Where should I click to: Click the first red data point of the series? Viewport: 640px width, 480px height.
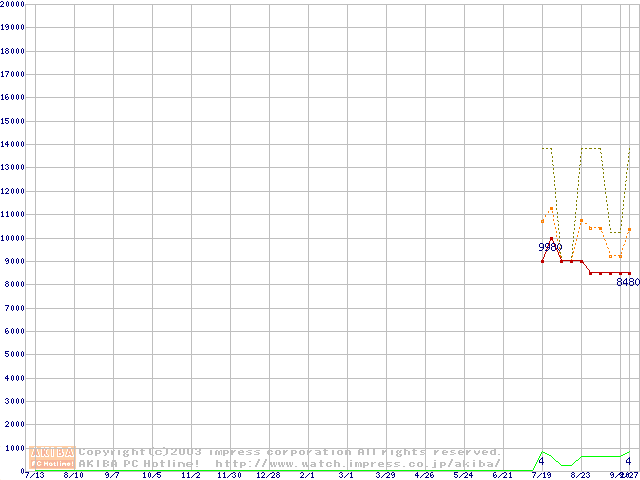pos(542,261)
